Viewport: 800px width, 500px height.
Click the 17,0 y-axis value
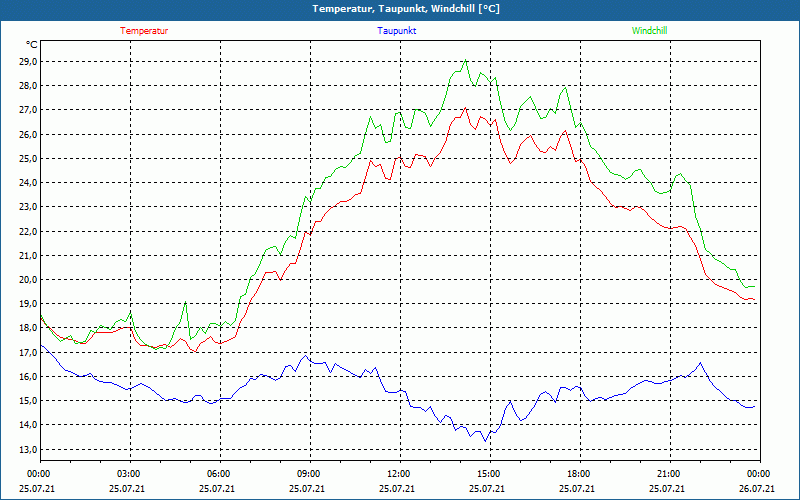pyautogui.click(x=28, y=353)
